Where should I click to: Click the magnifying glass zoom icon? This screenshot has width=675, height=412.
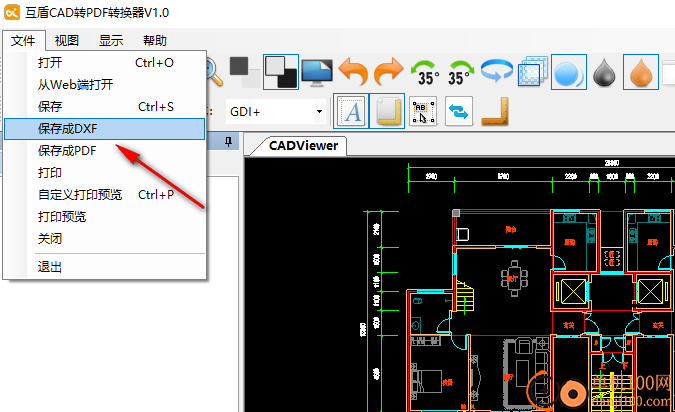point(214,72)
